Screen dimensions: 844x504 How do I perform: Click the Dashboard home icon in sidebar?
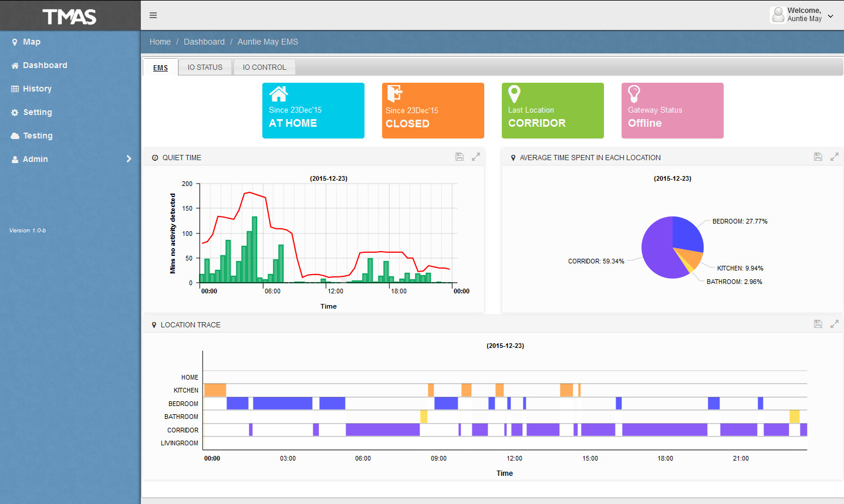pyautogui.click(x=15, y=66)
